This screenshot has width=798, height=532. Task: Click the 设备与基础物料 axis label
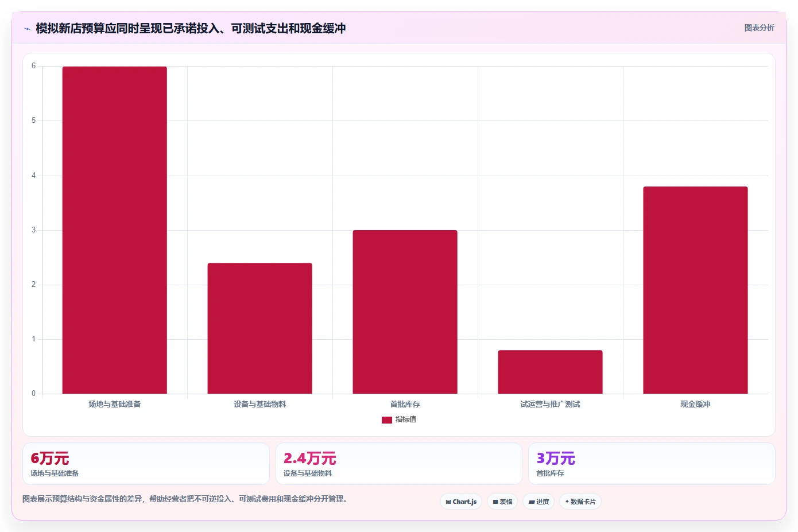(x=260, y=404)
